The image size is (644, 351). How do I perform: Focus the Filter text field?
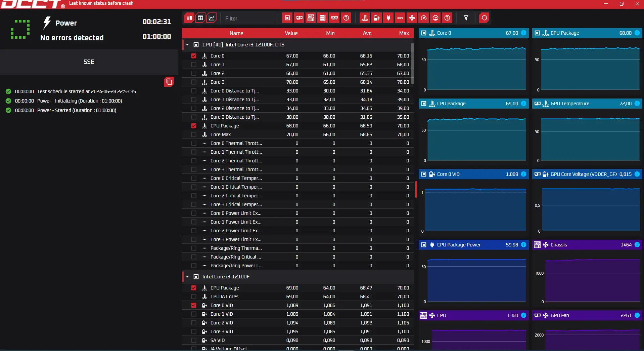pyautogui.click(x=249, y=18)
